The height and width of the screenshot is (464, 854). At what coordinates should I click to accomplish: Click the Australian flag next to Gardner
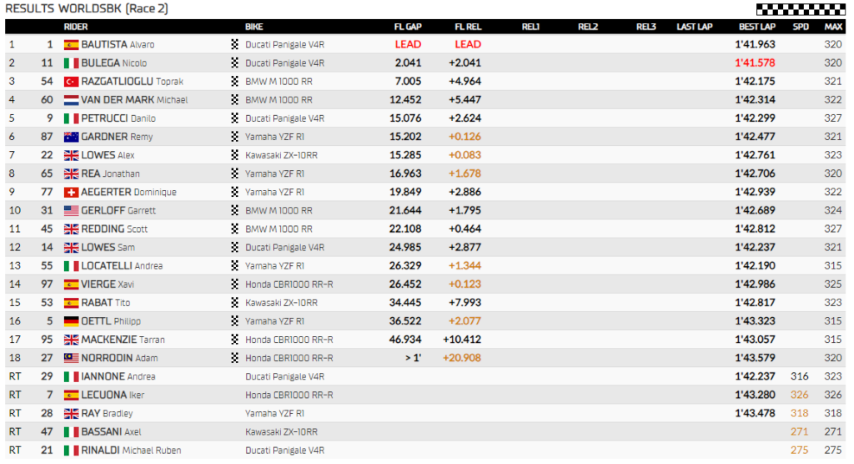pyautogui.click(x=71, y=136)
